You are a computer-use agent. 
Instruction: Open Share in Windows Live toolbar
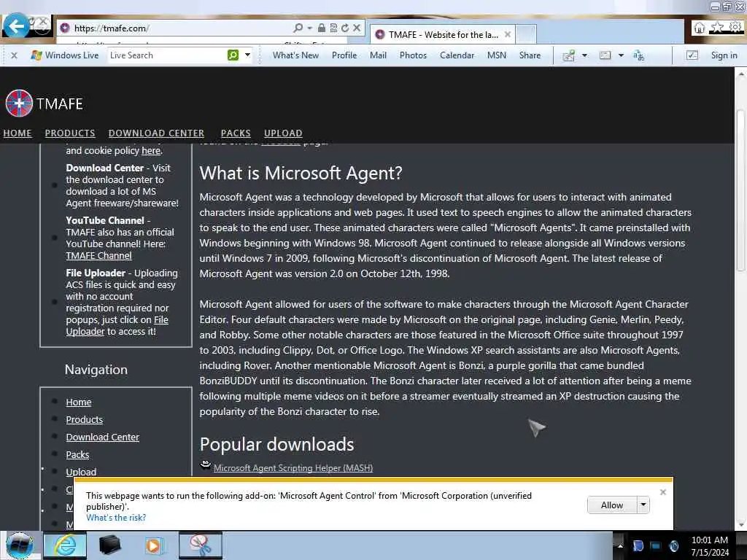point(530,55)
